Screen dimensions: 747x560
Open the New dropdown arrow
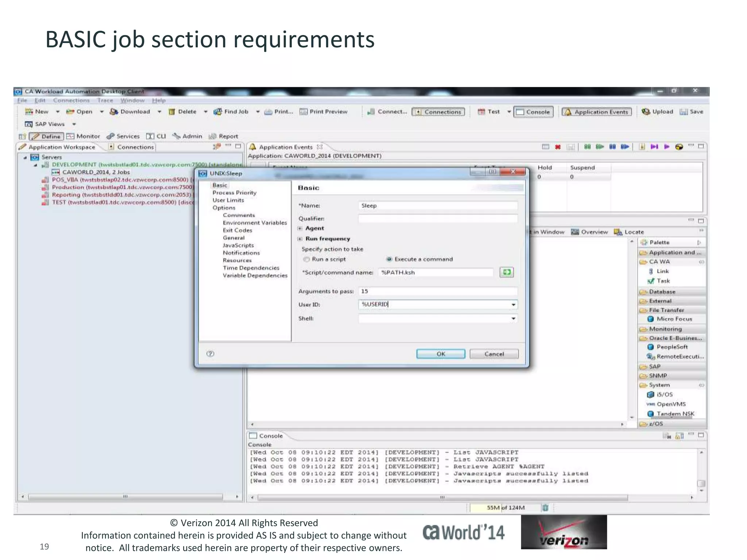pyautogui.click(x=58, y=112)
